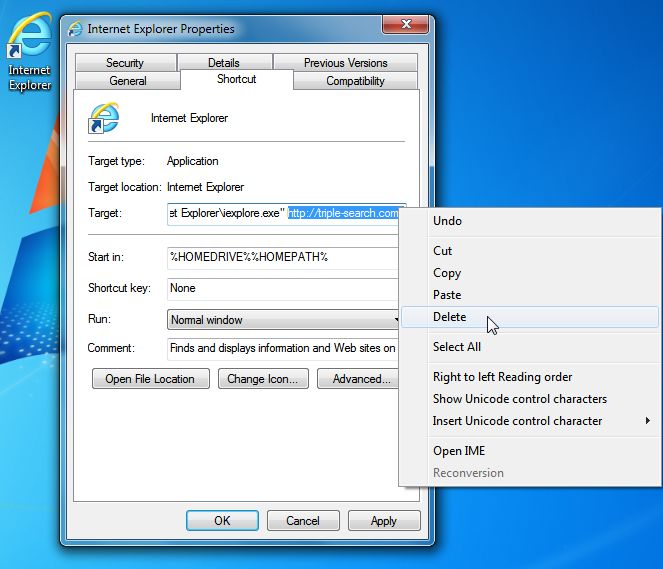Open the Previous Versions tab
The height and width of the screenshot is (569, 663).
[x=345, y=63]
